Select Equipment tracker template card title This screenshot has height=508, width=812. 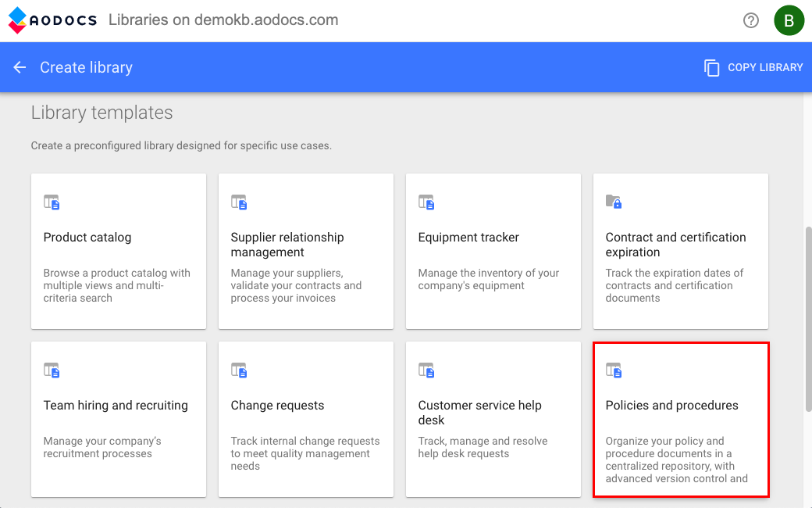(x=468, y=238)
